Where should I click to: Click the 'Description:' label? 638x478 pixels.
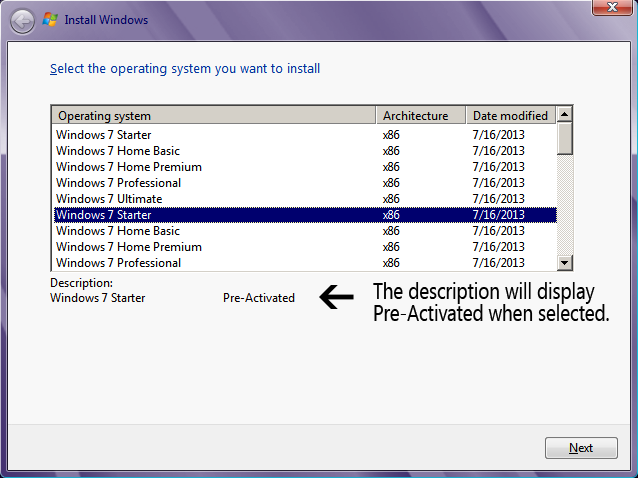(81, 283)
